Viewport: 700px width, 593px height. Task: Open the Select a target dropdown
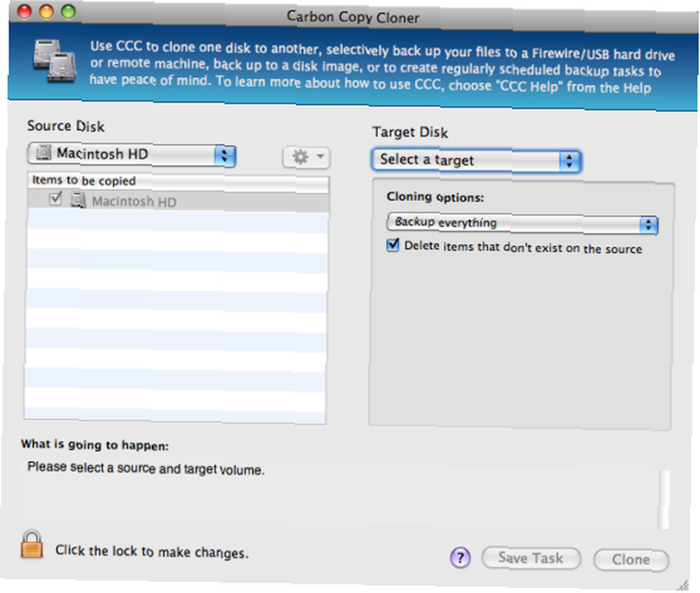pyautogui.click(x=476, y=160)
